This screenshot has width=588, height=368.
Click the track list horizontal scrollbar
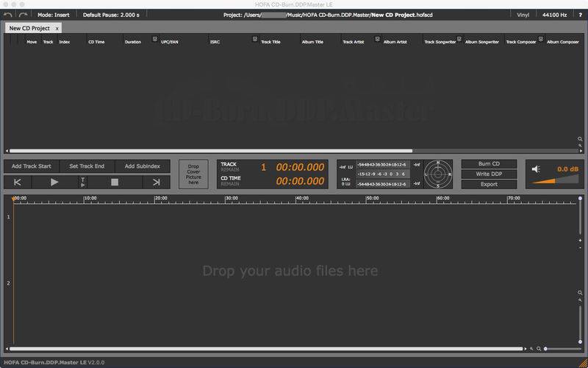click(211, 151)
